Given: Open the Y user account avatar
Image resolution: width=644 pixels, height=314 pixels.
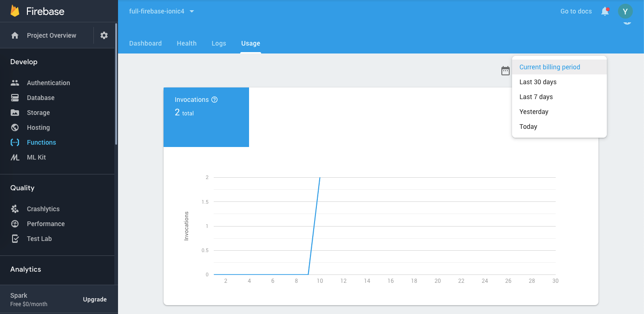Looking at the screenshot, I should (x=625, y=11).
